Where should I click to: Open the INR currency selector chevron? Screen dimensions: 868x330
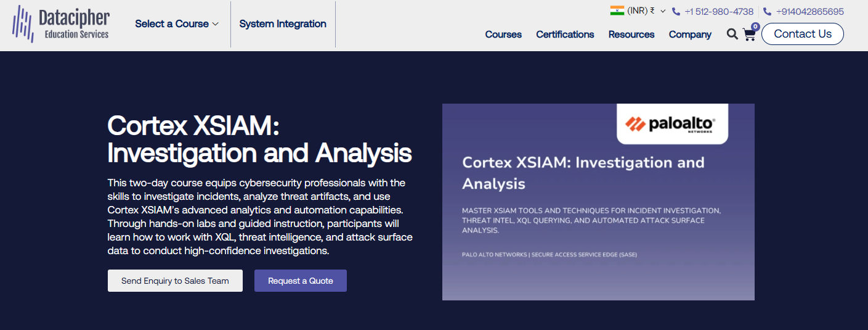pos(663,11)
